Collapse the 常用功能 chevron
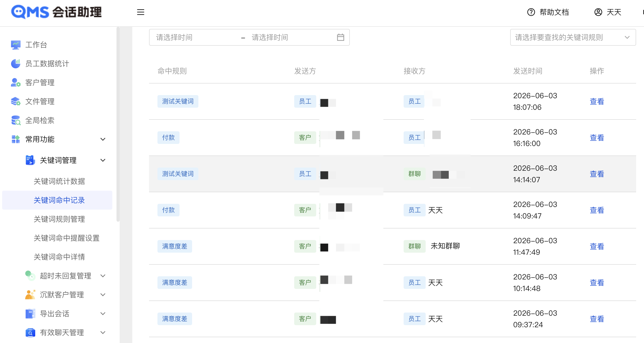The height and width of the screenshot is (343, 644). [x=103, y=139]
